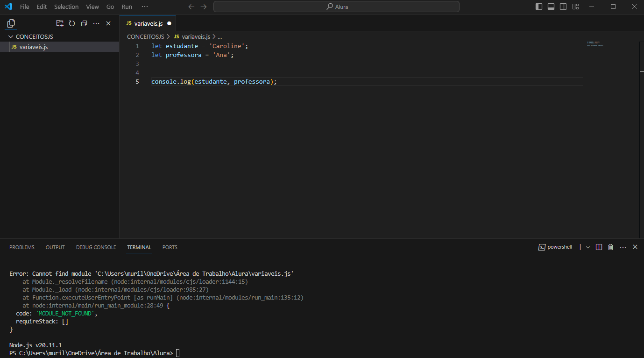Screen dimensions: 644x358
Task: Open the Go menu
Action: click(110, 7)
